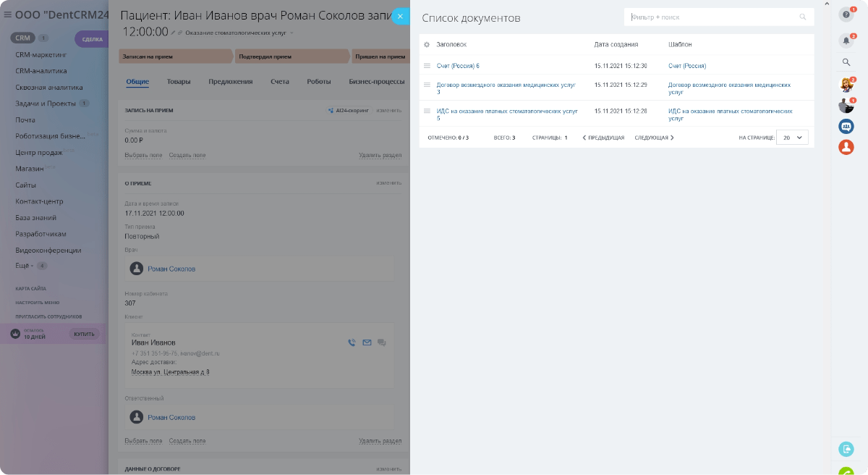Open row menu for Счет (Россия) 6
The width and height of the screenshot is (868, 475).
427,66
